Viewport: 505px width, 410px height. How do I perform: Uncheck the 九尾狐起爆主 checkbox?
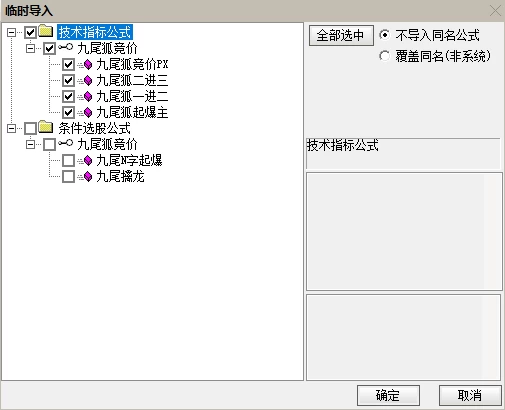68,112
